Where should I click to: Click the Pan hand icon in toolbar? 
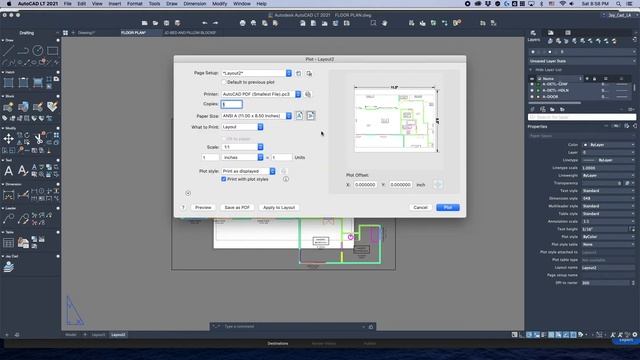384,23
